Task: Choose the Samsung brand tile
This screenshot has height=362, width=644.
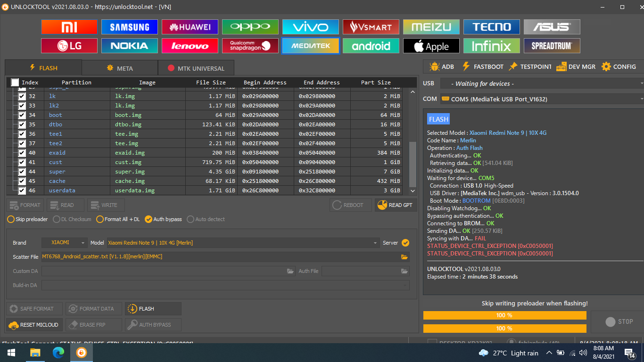Action: 129,27
